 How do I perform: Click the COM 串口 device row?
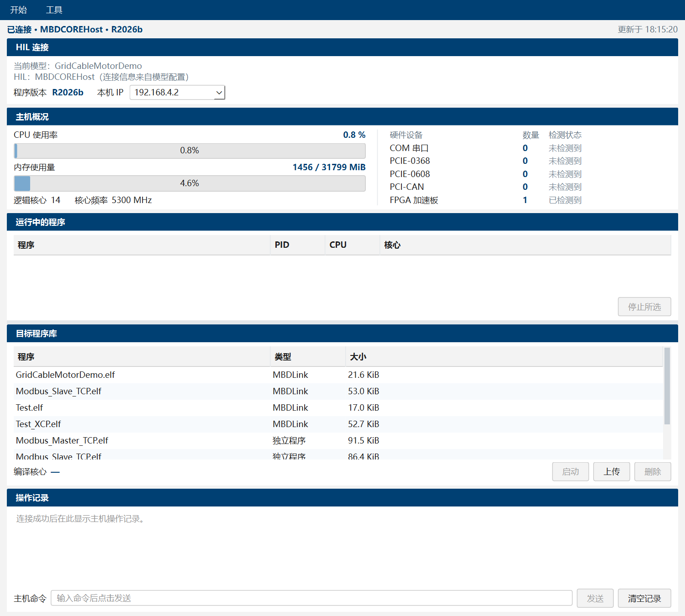pyautogui.click(x=485, y=148)
